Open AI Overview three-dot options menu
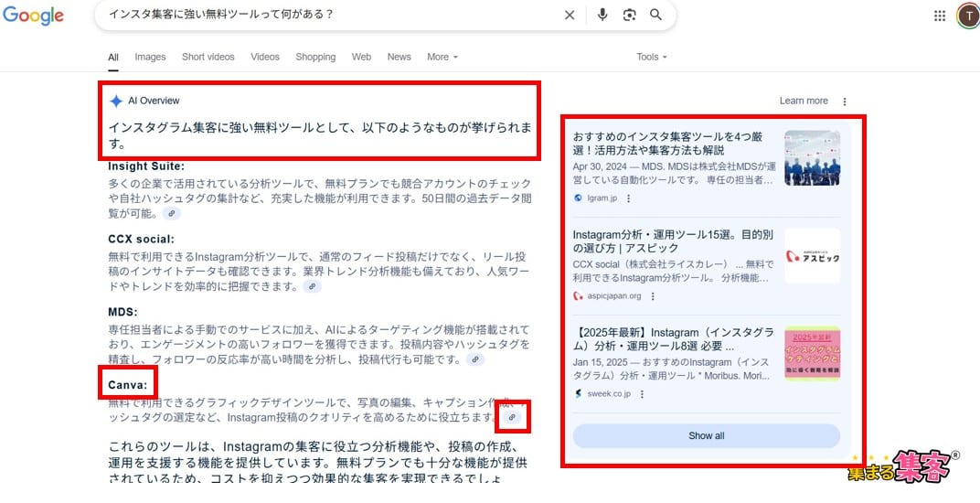Image resolution: width=980 pixels, height=503 pixels. [845, 102]
